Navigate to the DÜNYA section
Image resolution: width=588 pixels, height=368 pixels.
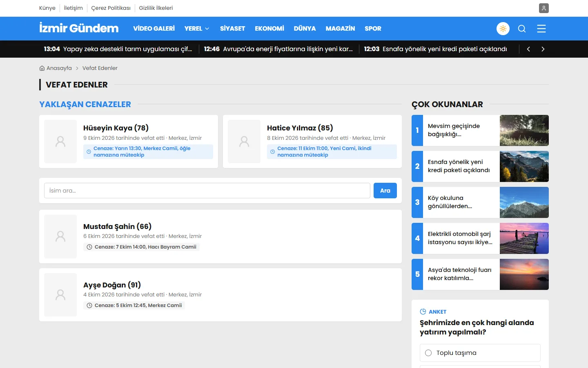click(305, 29)
